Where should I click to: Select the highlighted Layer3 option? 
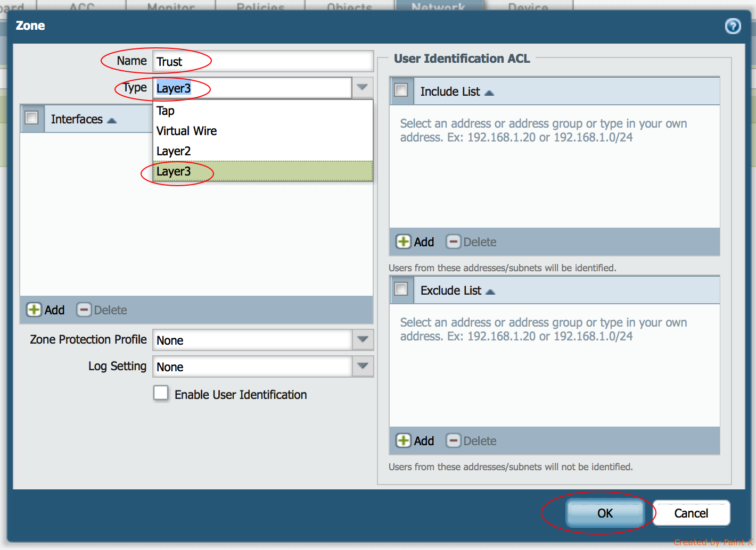tap(263, 171)
